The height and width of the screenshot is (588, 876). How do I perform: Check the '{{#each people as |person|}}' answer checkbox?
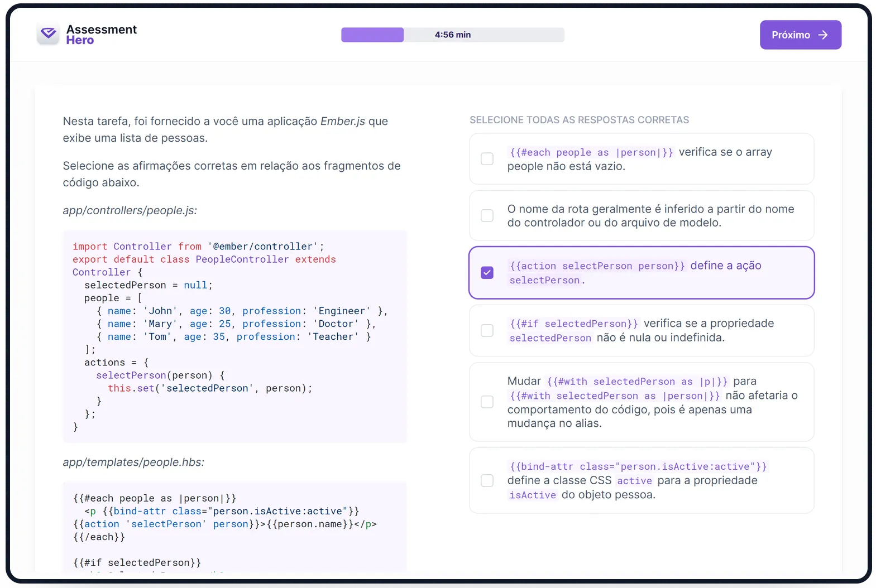pos(487,158)
